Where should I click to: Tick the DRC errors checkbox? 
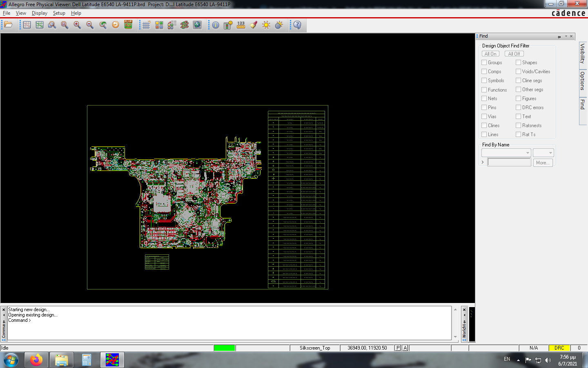[x=519, y=108]
